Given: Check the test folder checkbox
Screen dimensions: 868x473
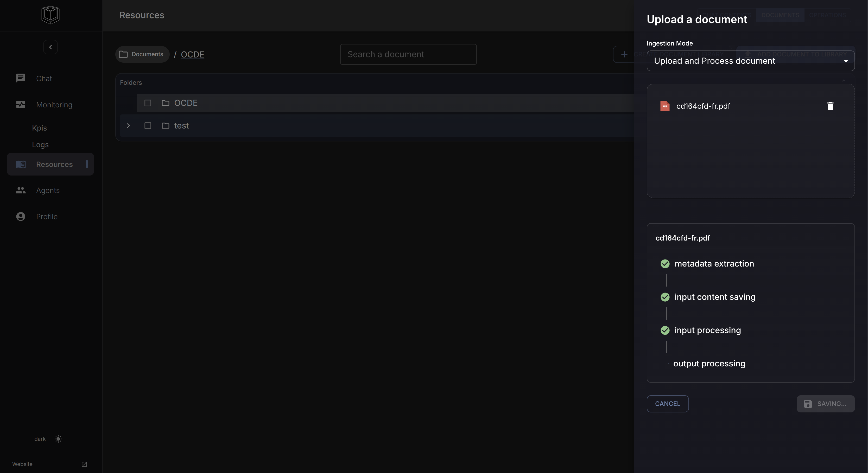Looking at the screenshot, I should click(148, 126).
